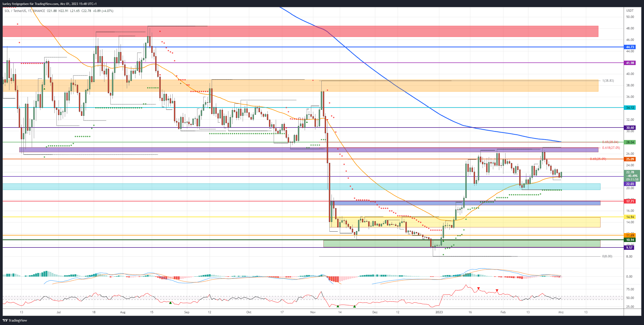Click the 75.00 level on the RSI axis

[x=630, y=289]
